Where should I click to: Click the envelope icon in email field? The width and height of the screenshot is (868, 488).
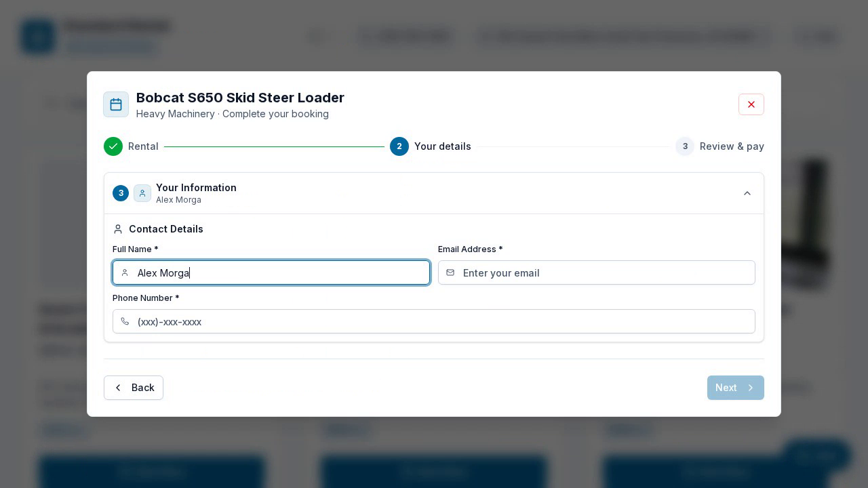tap(450, 272)
